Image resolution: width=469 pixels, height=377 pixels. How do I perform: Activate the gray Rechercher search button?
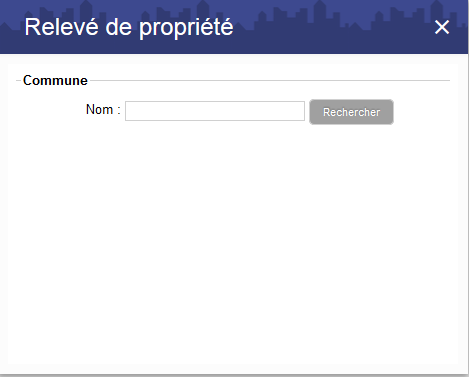coord(351,112)
